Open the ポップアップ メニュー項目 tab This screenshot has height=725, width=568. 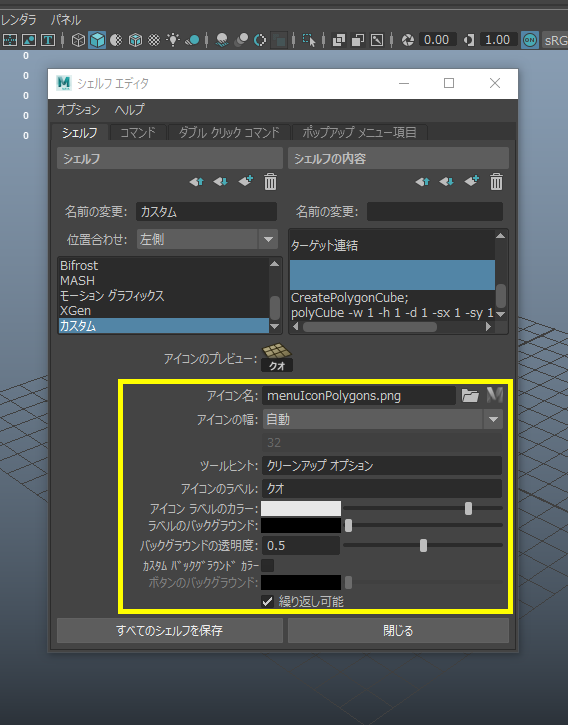[359, 133]
